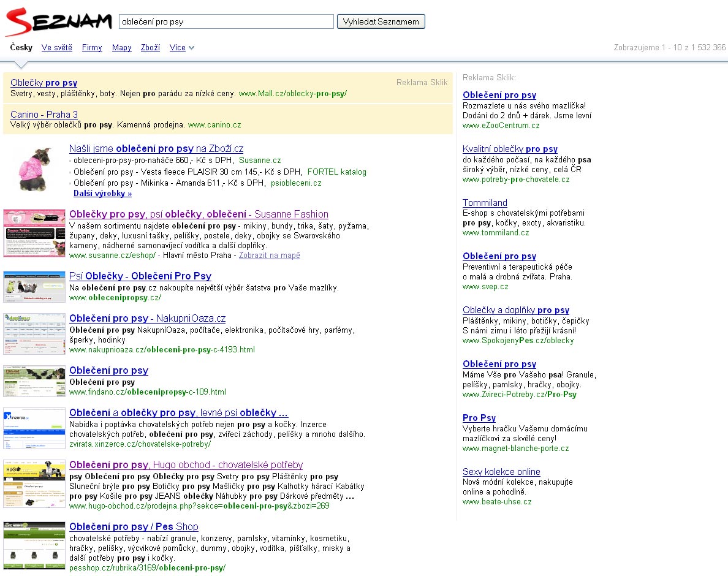Click the 'www.beate-uhse.cz' URL text
This screenshot has height=576, width=728.
pyautogui.click(x=497, y=502)
